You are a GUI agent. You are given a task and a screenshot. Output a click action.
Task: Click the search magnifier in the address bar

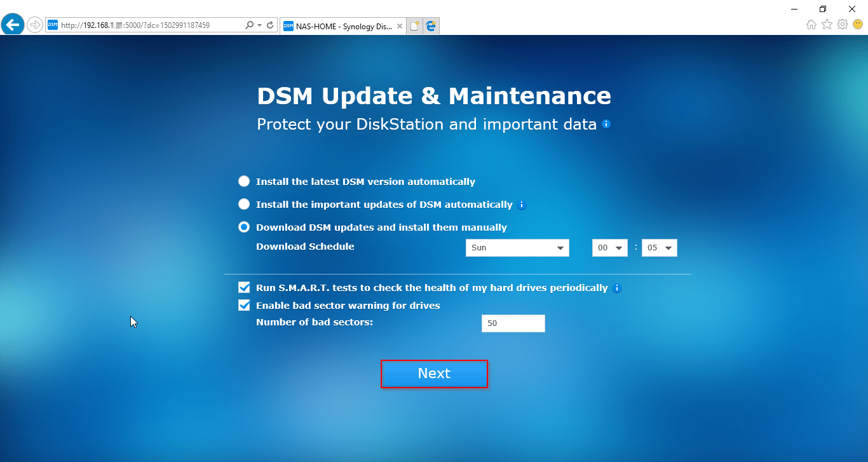tap(249, 25)
